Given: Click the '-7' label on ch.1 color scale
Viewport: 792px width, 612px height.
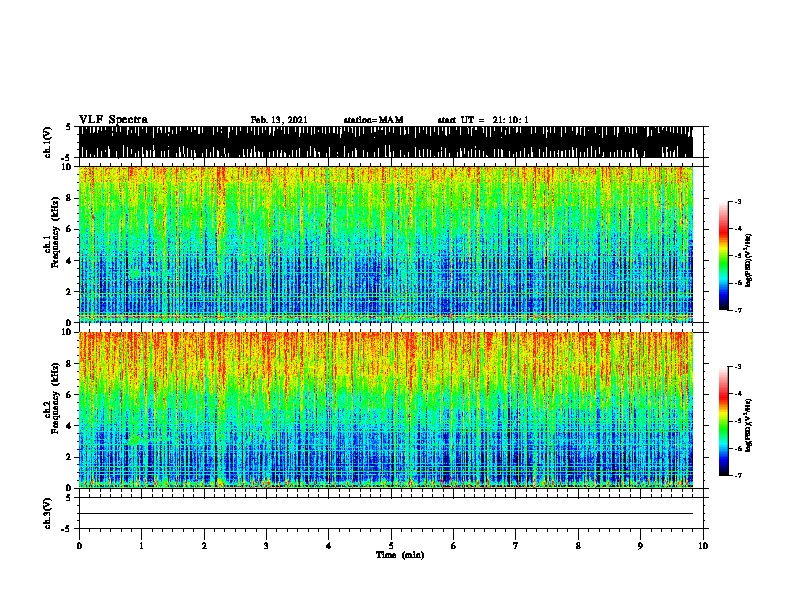Looking at the screenshot, I should [x=737, y=310].
